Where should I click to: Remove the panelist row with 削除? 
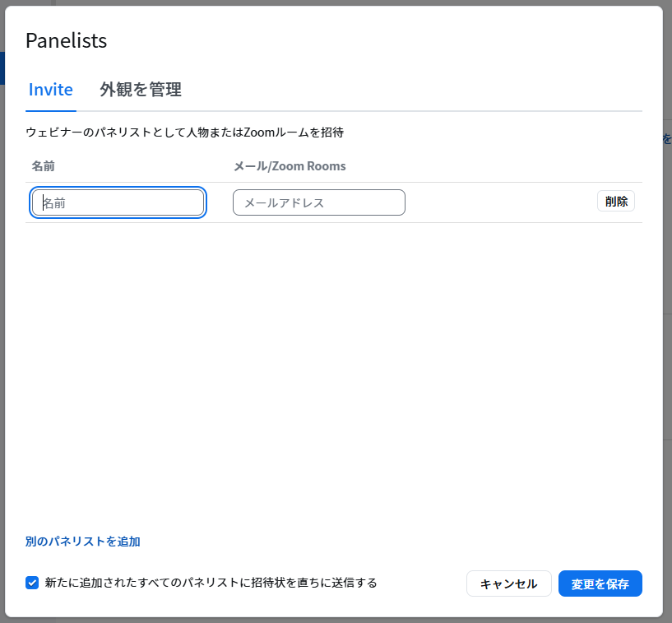pos(615,202)
